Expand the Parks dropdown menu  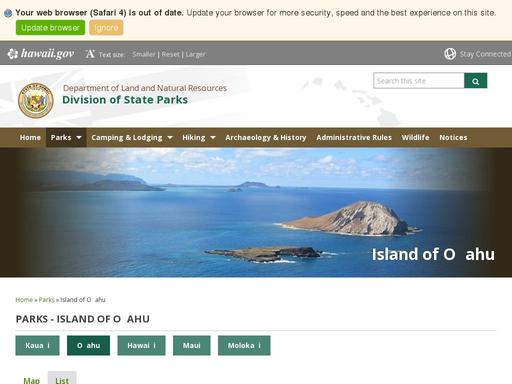pos(66,137)
